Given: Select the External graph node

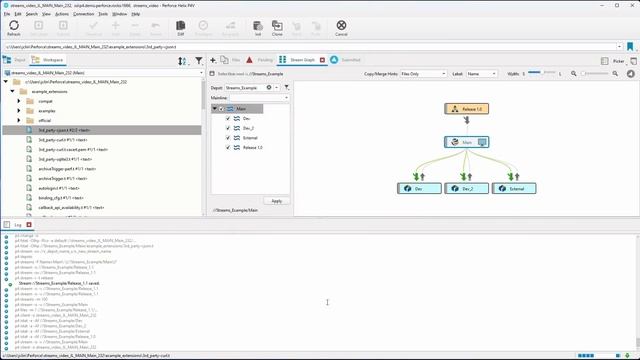Looking at the screenshot, I should (x=514, y=189).
